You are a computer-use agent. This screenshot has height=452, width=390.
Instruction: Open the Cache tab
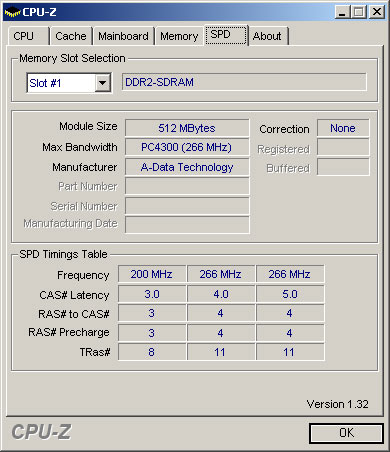[x=71, y=36]
